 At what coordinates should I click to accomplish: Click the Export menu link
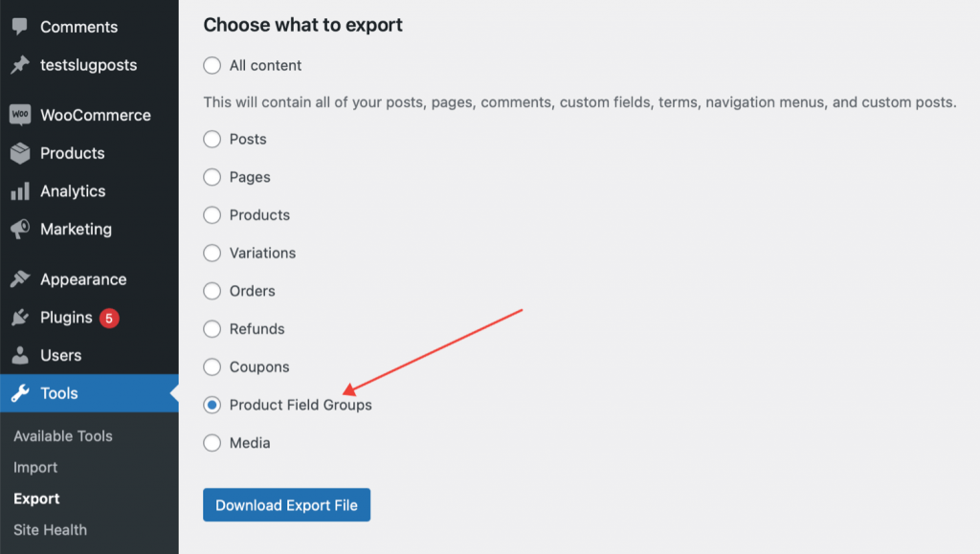click(x=36, y=499)
